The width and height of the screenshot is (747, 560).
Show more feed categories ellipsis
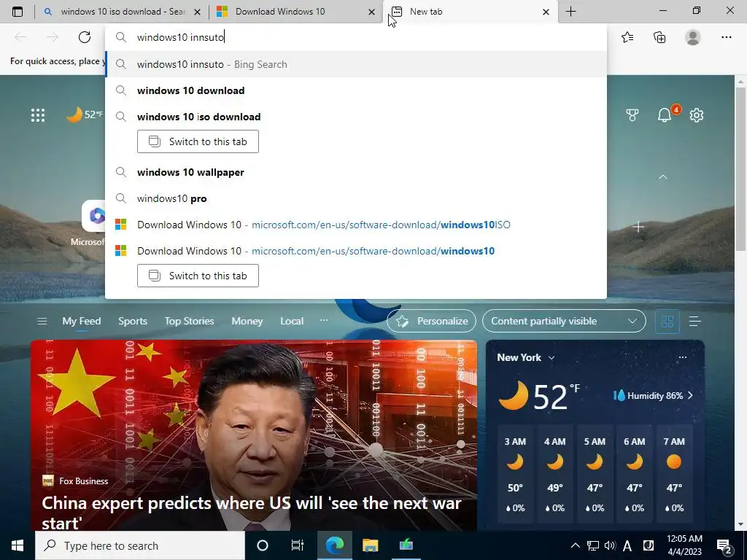click(x=324, y=320)
